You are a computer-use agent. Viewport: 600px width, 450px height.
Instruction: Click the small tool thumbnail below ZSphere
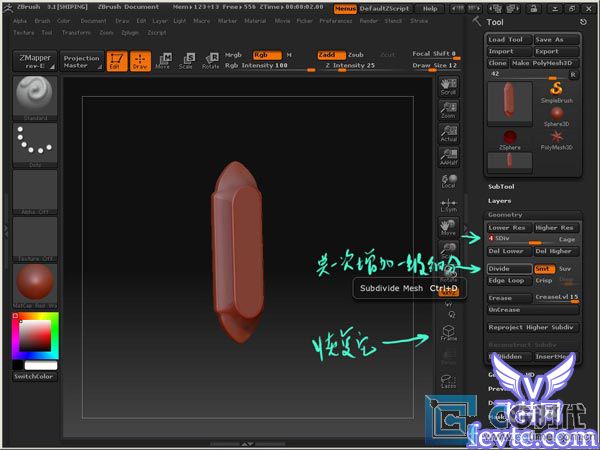(510, 162)
